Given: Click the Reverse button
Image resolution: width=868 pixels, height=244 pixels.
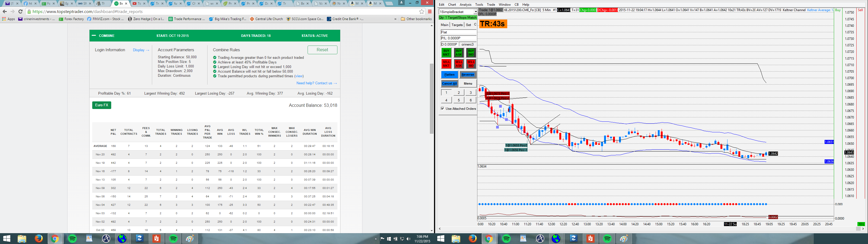Looking at the screenshot, I should click(x=468, y=75).
